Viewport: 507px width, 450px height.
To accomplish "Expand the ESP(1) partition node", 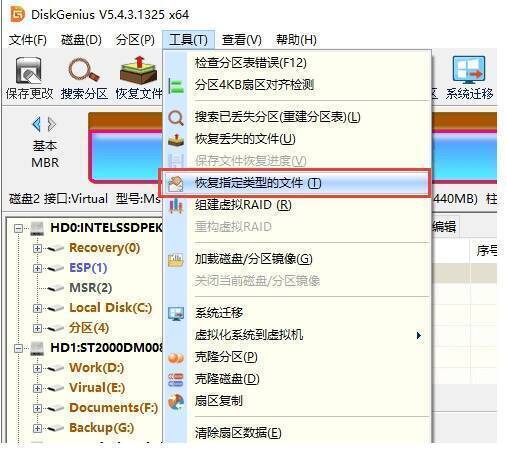I will [37, 268].
